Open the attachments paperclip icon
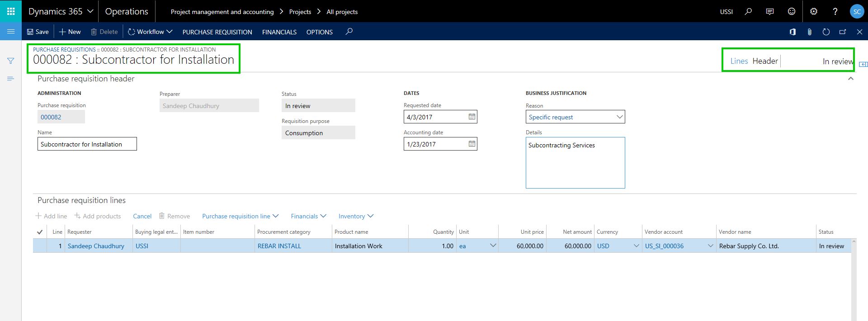 pyautogui.click(x=809, y=32)
